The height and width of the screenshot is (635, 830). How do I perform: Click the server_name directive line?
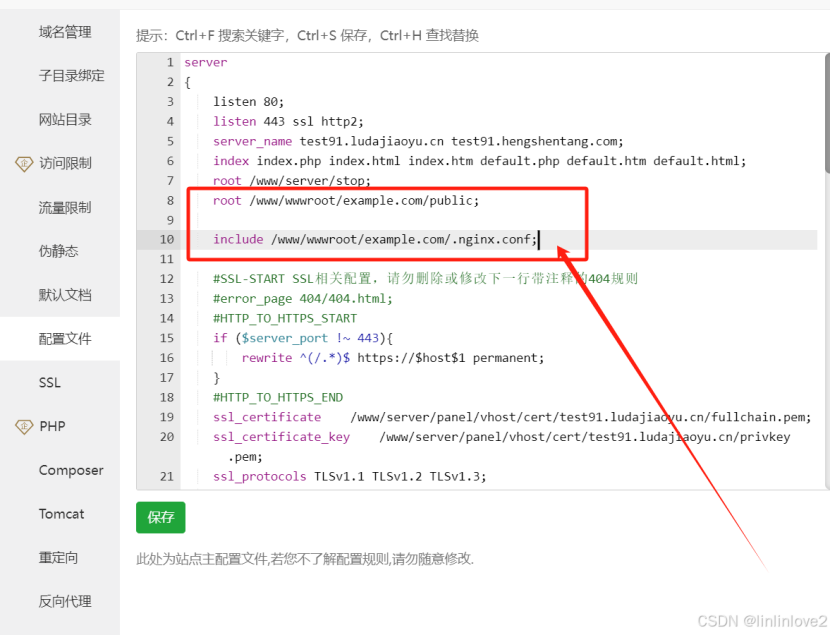[418, 141]
